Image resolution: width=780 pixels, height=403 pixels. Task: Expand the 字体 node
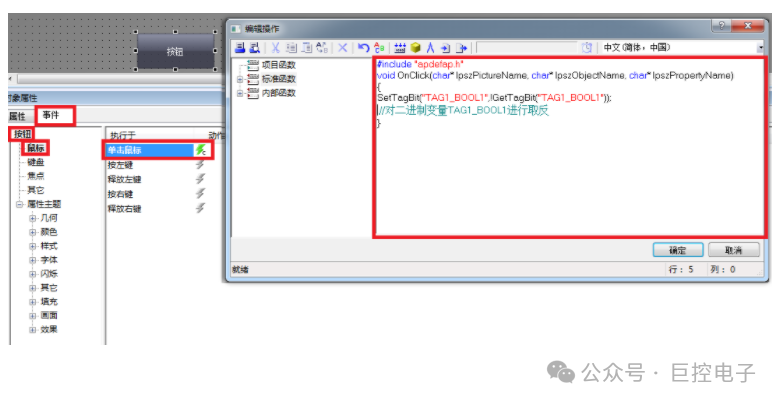point(33,260)
